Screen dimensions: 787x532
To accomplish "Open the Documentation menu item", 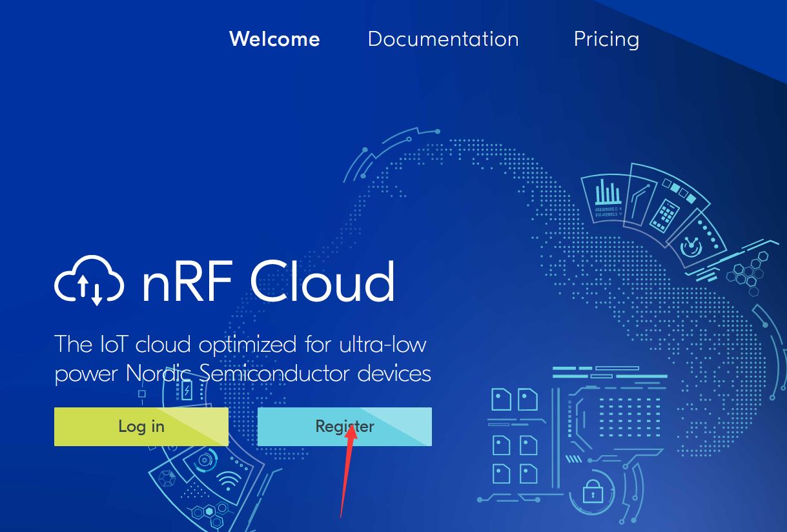I will 443,39.
